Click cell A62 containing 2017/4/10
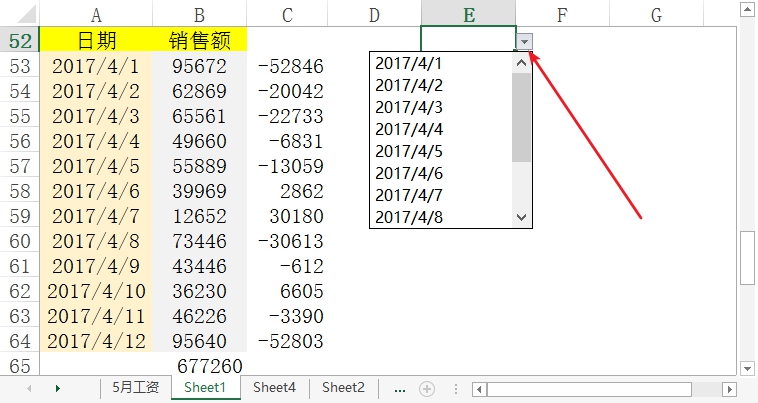 [96, 291]
